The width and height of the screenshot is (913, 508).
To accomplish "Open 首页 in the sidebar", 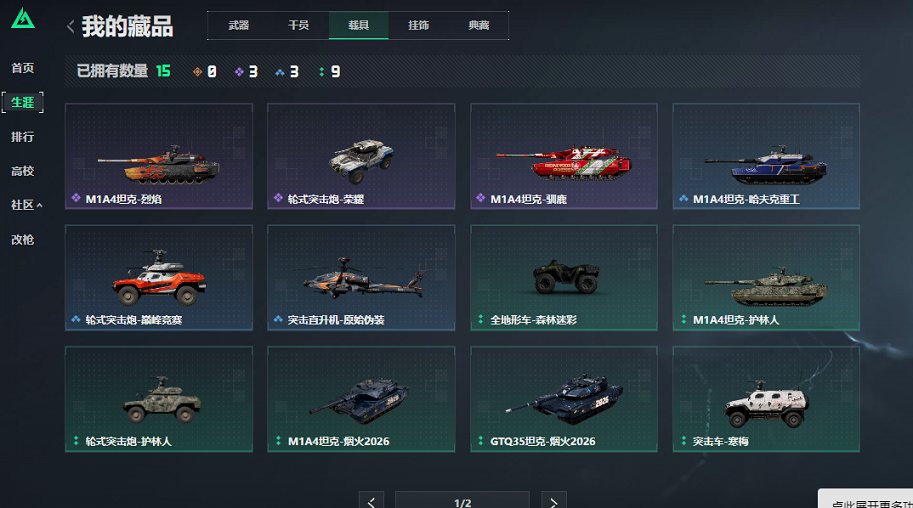I will (23, 68).
